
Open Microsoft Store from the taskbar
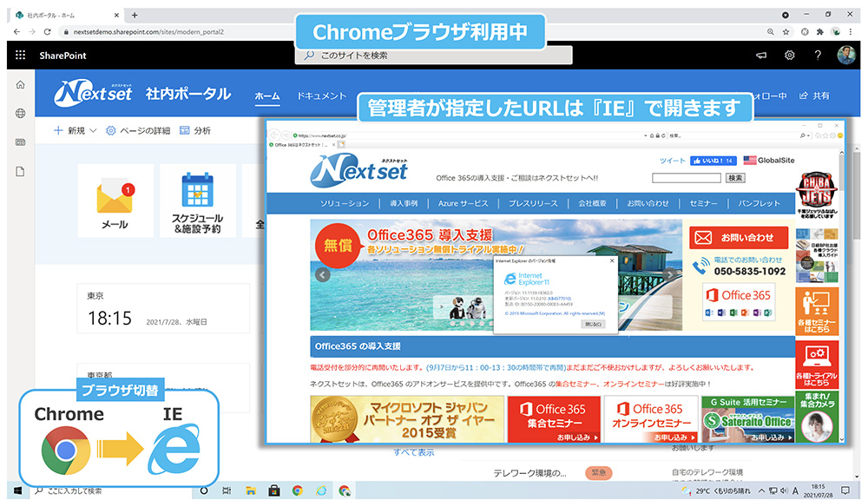[274, 490]
